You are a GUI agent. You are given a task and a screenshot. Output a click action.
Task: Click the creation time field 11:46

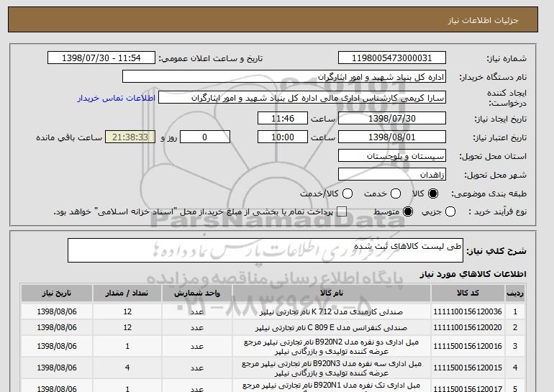(x=283, y=118)
